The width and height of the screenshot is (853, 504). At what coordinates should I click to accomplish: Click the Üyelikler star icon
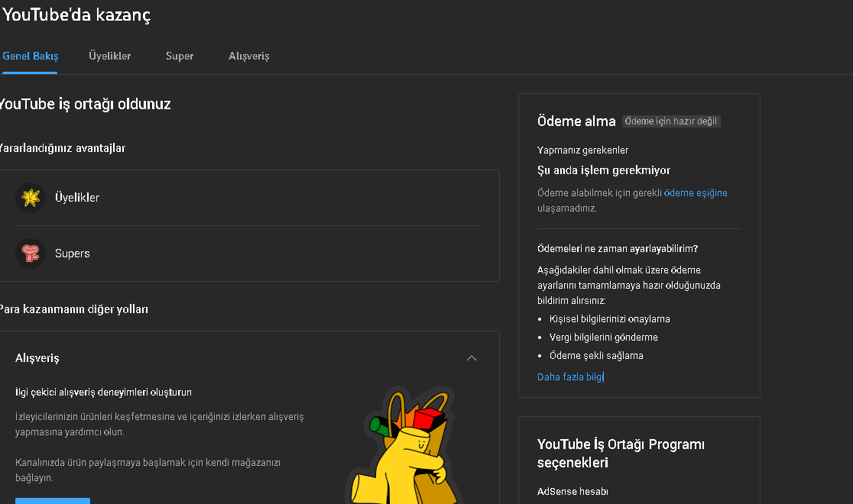[31, 197]
